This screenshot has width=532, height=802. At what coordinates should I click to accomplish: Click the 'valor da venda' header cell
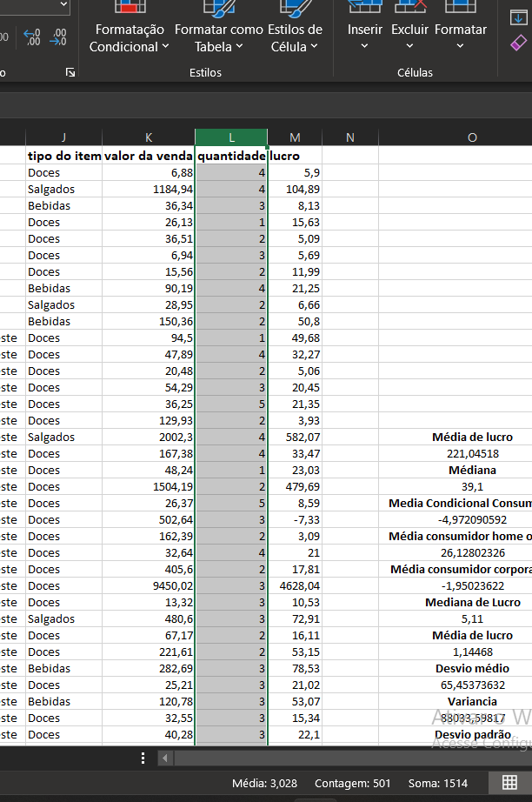coord(148,156)
